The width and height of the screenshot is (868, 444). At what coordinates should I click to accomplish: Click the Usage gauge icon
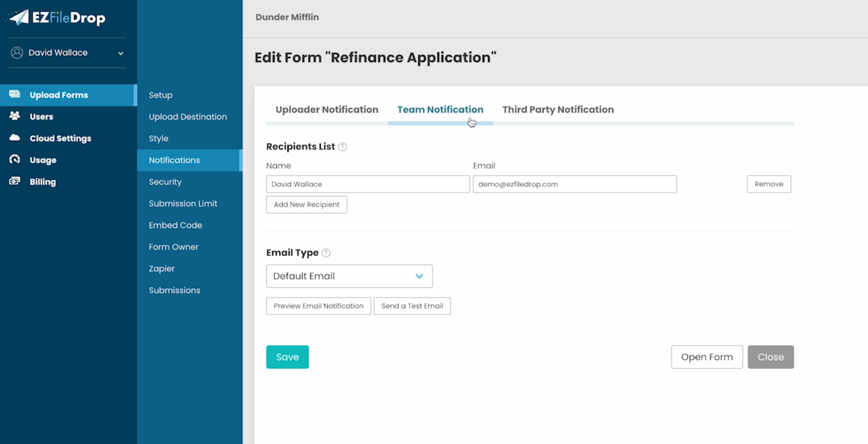(15, 159)
